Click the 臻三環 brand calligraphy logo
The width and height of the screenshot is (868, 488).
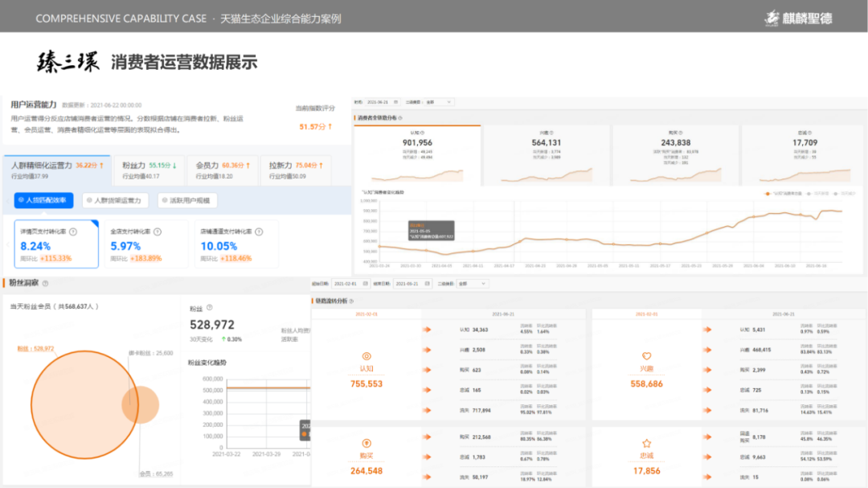[x=68, y=61]
